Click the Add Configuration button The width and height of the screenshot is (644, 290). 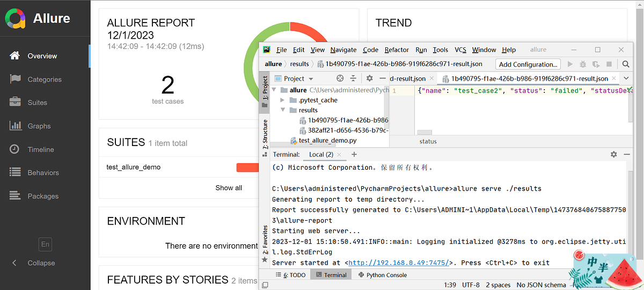click(x=528, y=64)
